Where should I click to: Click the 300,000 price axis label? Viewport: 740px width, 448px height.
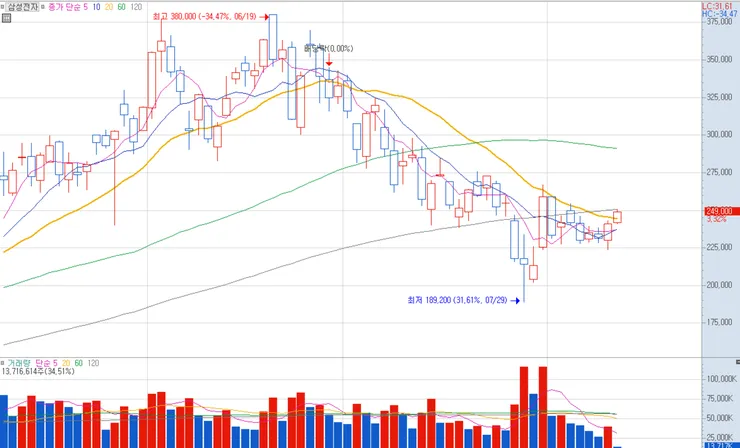(719, 135)
